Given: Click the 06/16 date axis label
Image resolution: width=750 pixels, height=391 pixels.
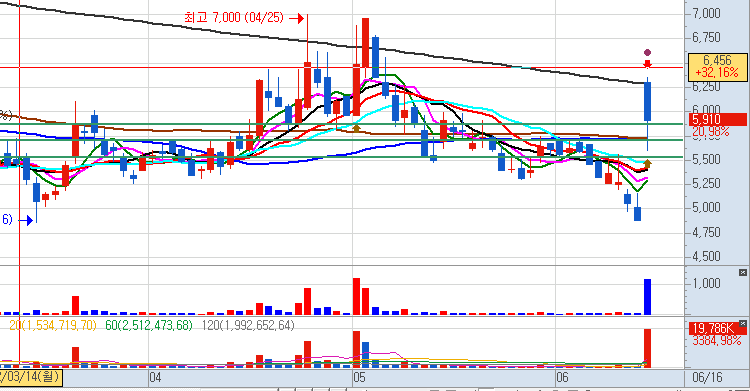Looking at the screenshot, I should pyautogui.click(x=707, y=377).
